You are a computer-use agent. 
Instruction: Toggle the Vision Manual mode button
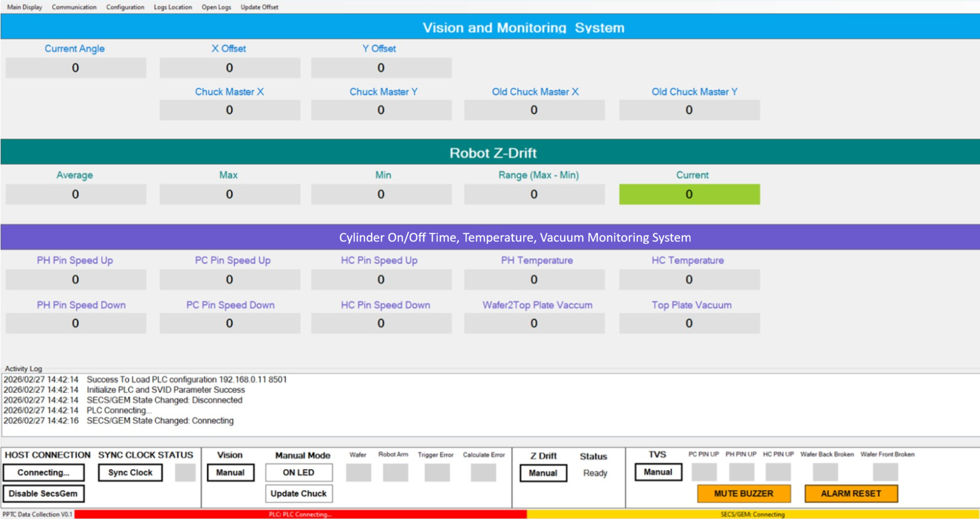(230, 473)
